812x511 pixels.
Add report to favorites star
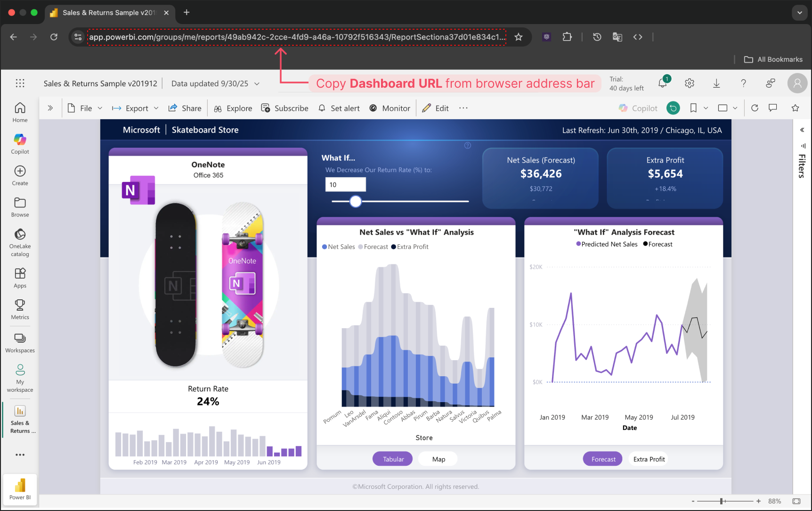795,108
